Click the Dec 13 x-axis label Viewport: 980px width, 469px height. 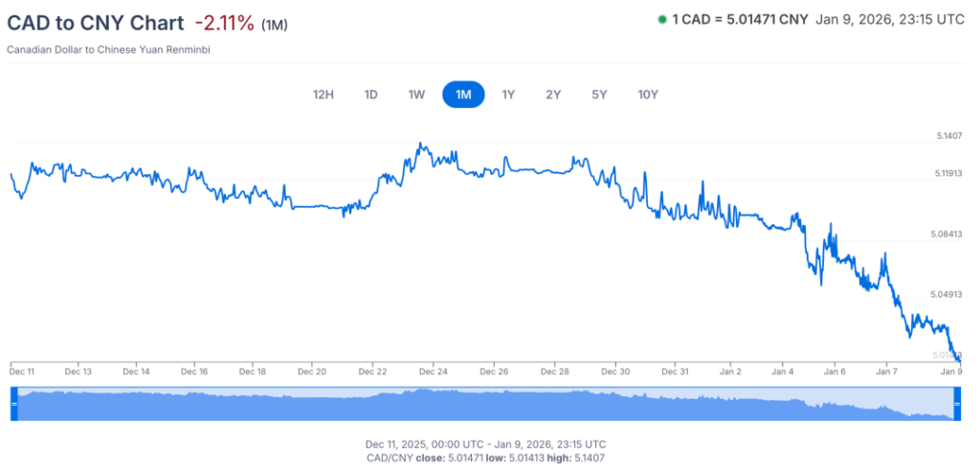78,371
